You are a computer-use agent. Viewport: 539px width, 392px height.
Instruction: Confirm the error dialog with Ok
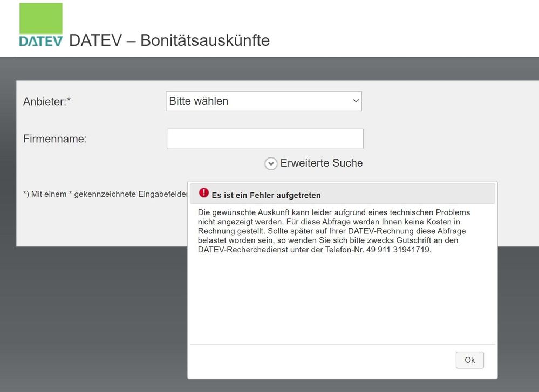(469, 360)
